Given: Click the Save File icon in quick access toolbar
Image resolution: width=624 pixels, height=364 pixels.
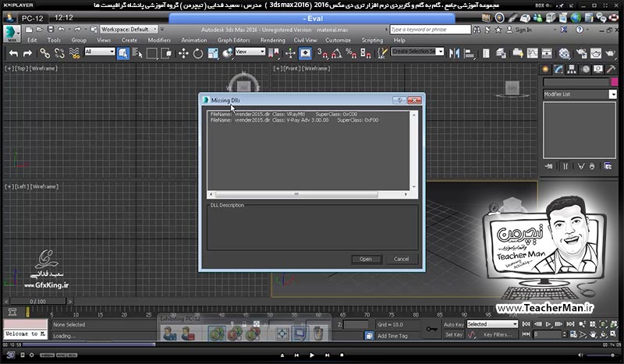Looking at the screenshot, I should [51, 30].
